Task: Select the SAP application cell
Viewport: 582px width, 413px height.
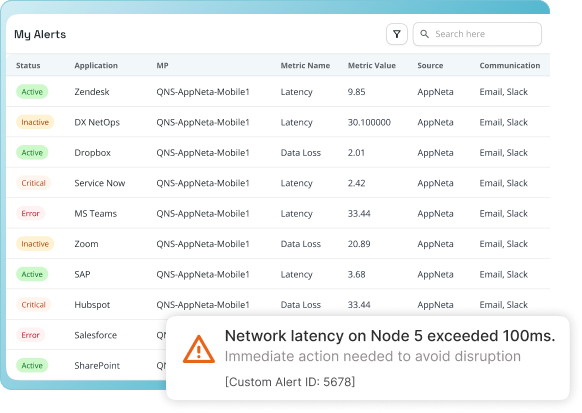Action: coord(82,274)
